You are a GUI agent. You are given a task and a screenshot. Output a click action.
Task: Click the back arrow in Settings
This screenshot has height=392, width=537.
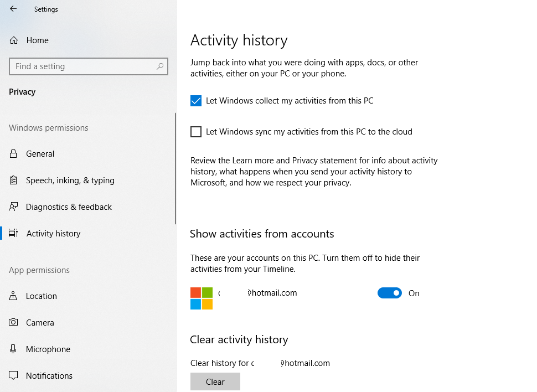[x=13, y=9]
